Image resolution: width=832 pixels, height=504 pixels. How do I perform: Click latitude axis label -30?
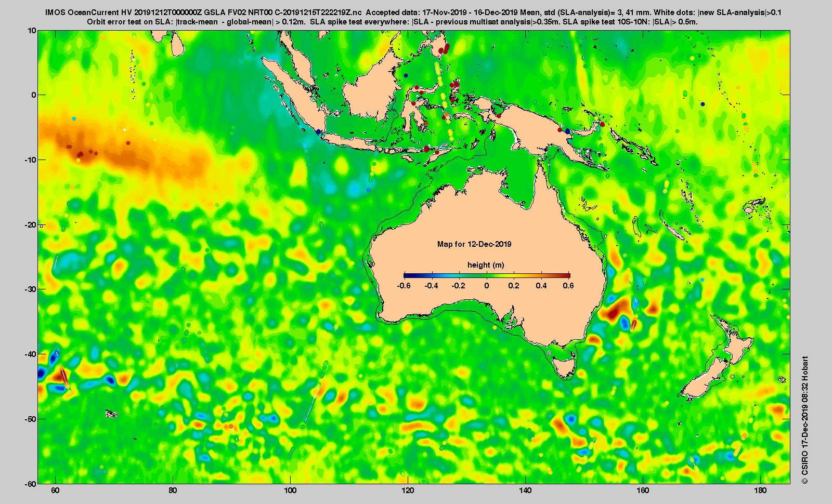click(x=31, y=289)
